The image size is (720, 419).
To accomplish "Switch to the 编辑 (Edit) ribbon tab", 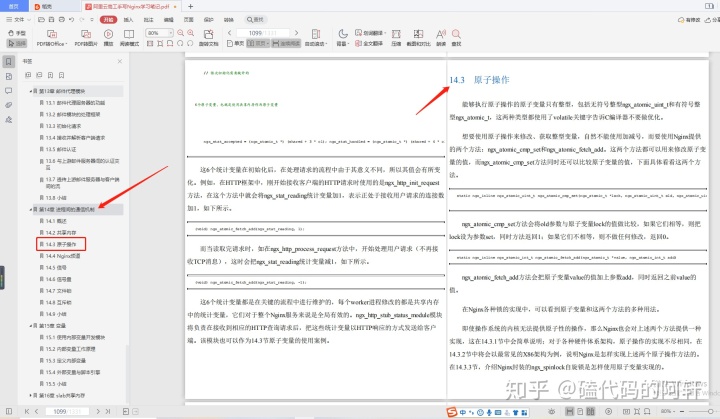I will tap(169, 20).
